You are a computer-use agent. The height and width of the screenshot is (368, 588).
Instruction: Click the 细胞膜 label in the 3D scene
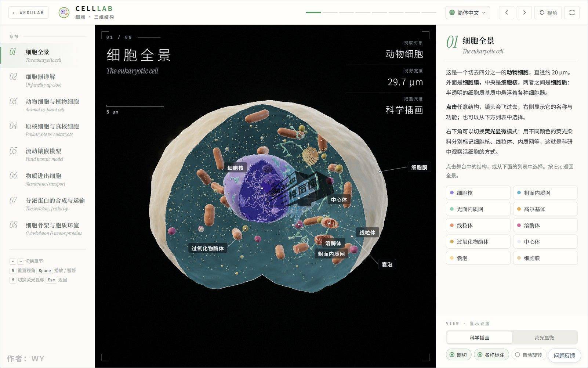click(419, 167)
